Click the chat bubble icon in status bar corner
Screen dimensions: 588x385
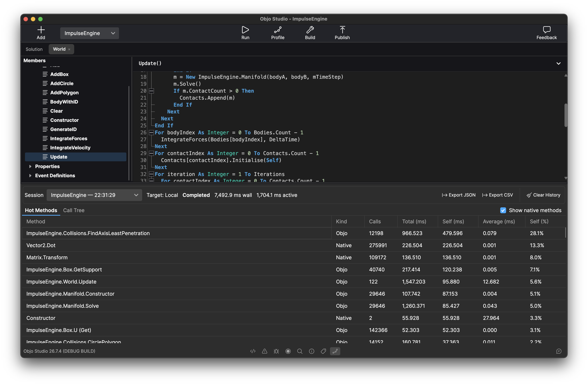point(559,351)
